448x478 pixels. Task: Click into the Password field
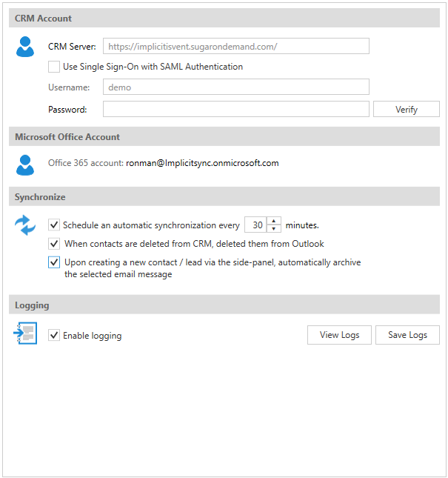235,110
